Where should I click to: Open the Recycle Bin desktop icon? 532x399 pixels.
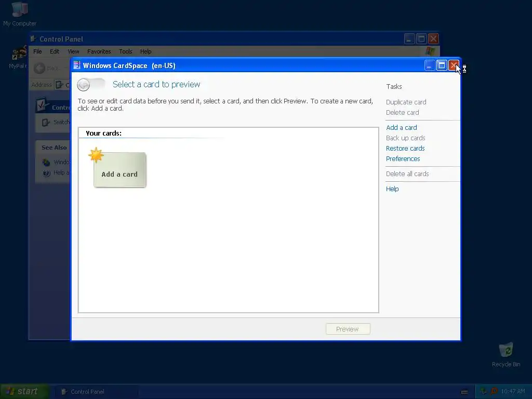pyautogui.click(x=506, y=354)
